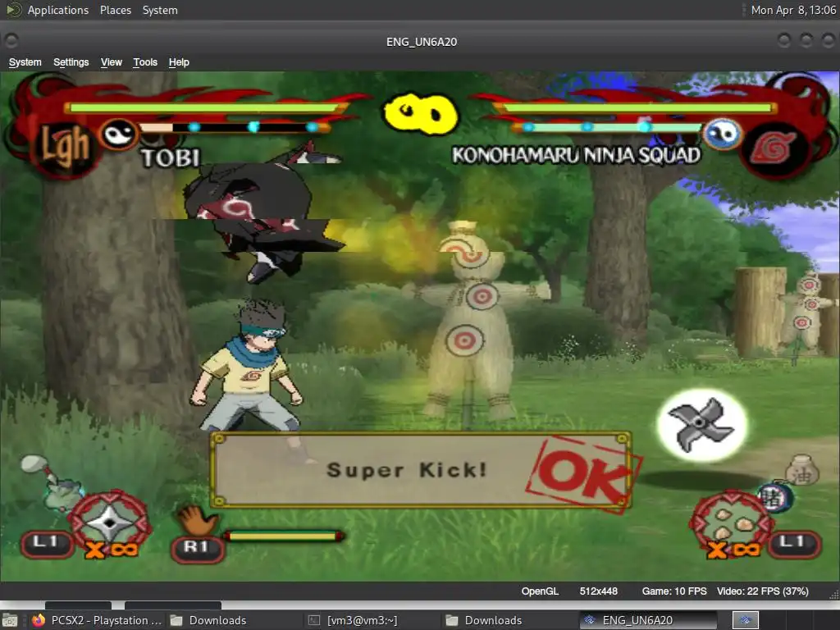Open the Applications menu in top panel

click(x=58, y=10)
